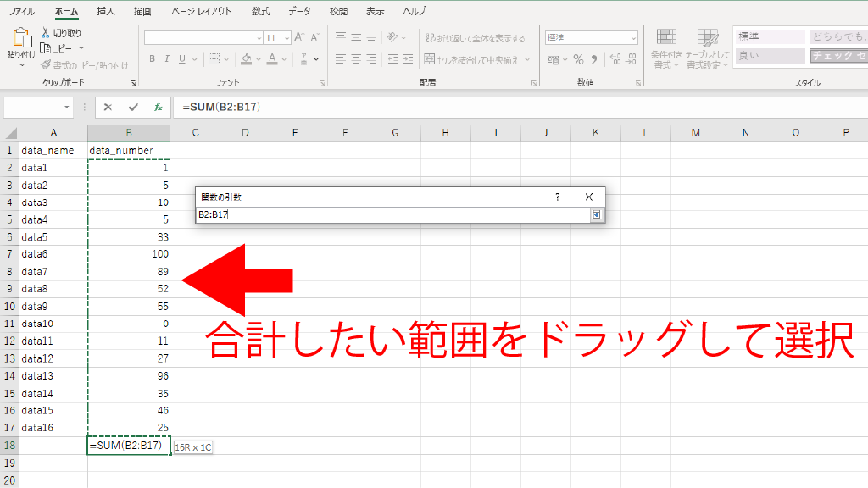The width and height of the screenshot is (868, 488).
Task: Open the help ? in function arguments dialog
Action: pos(557,197)
